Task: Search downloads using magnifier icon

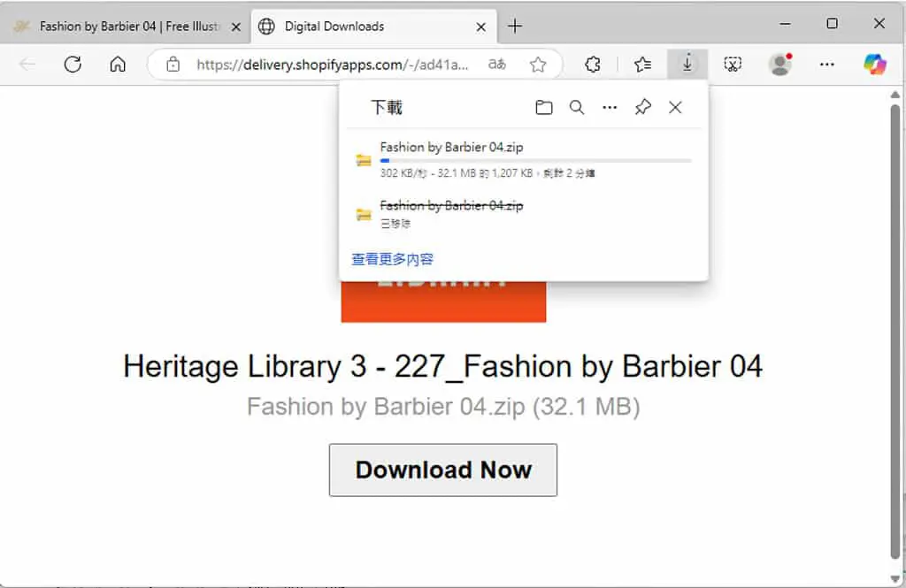Action: coord(577,108)
